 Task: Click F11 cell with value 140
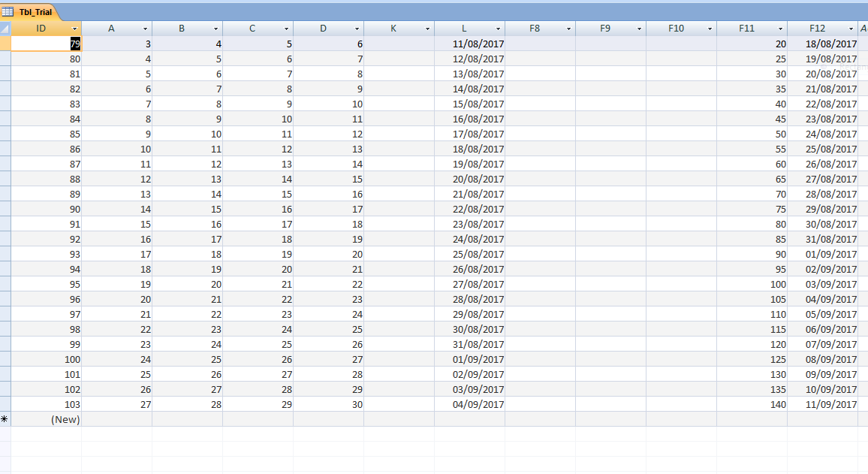pos(752,404)
